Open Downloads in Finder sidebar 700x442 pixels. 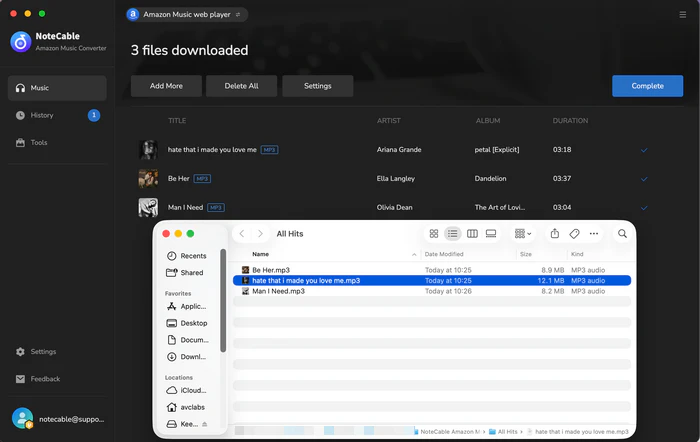187,357
